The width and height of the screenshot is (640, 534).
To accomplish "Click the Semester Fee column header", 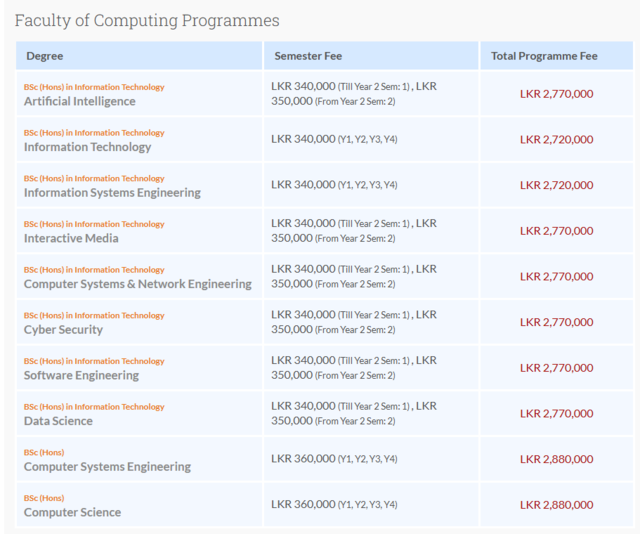I will [371, 56].
